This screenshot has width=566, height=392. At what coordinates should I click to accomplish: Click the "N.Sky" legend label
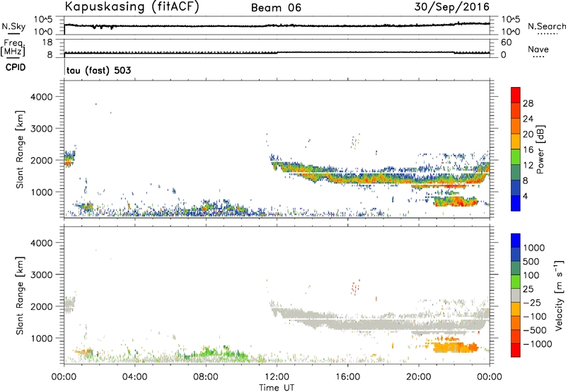[13, 26]
